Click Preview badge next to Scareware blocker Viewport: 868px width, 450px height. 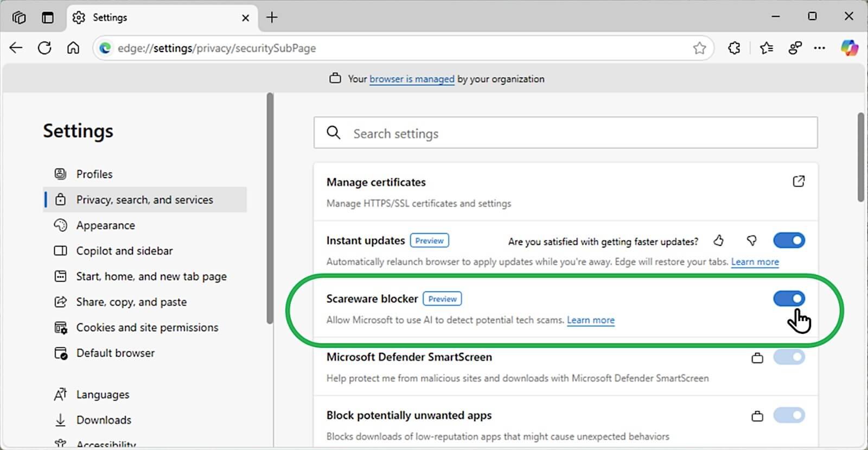tap(442, 299)
